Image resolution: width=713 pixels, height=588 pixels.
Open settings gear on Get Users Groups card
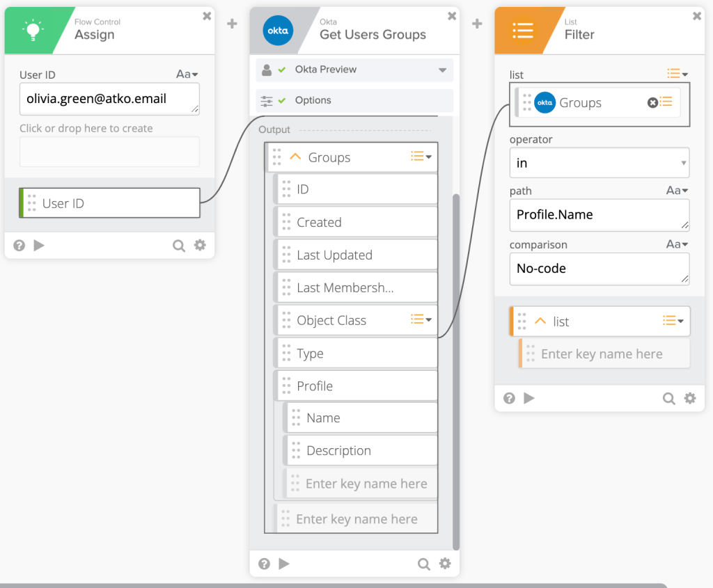point(445,564)
